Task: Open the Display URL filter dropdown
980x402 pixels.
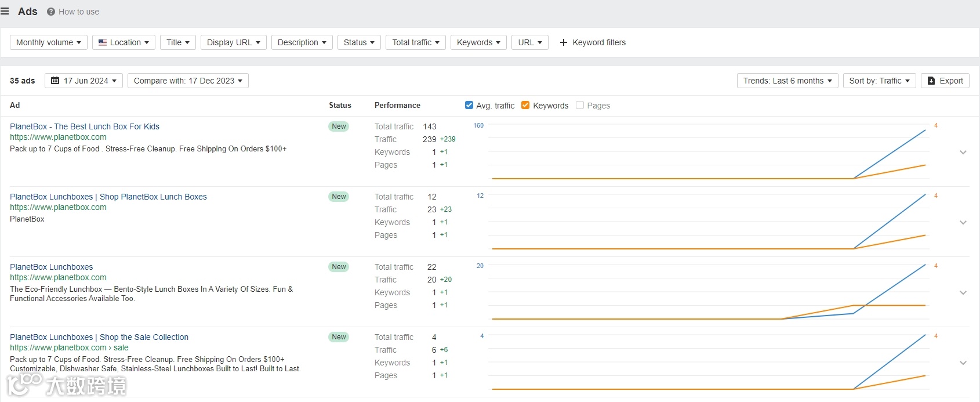Action: point(234,42)
